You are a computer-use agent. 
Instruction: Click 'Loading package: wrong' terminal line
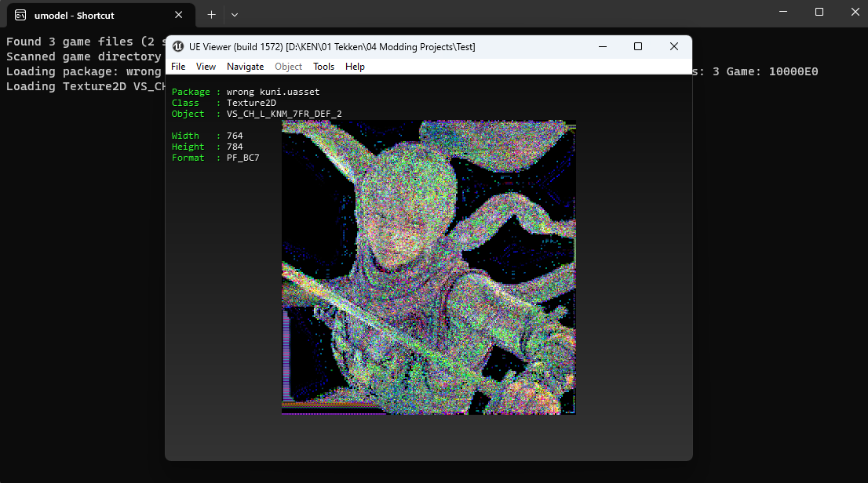point(84,71)
